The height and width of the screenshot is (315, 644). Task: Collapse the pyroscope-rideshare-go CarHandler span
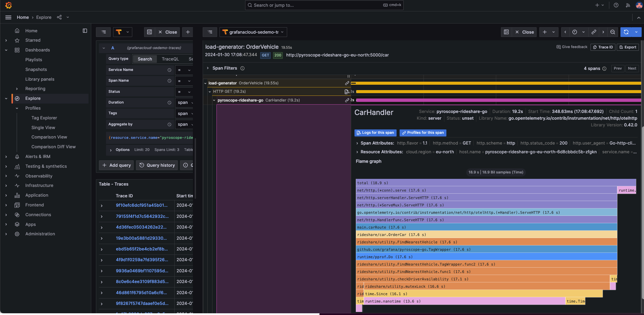214,100
